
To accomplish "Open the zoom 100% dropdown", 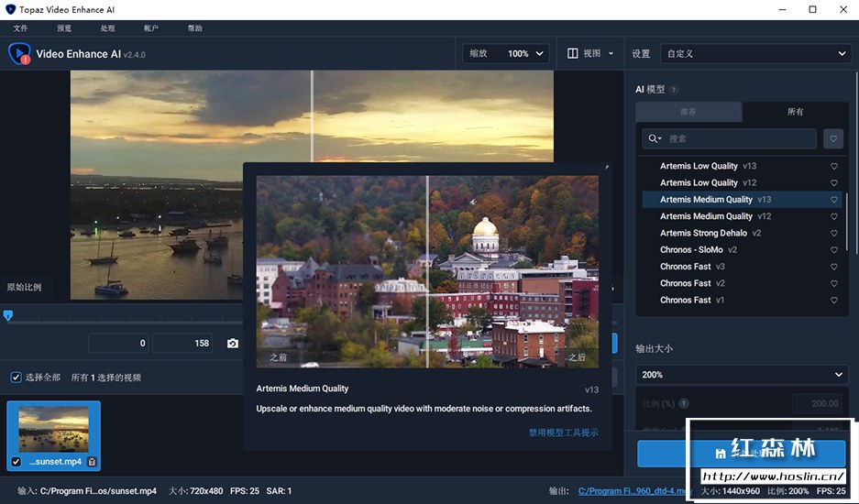I will point(506,54).
